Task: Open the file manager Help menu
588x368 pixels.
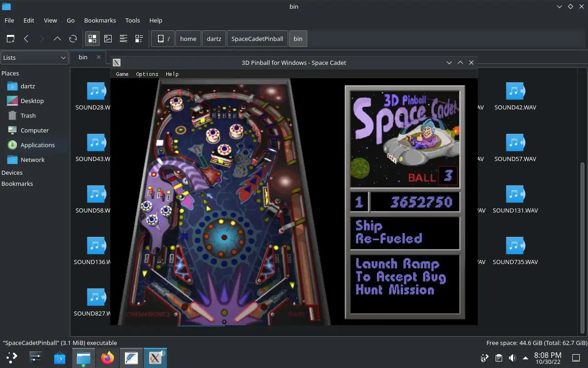Action: coord(156,20)
